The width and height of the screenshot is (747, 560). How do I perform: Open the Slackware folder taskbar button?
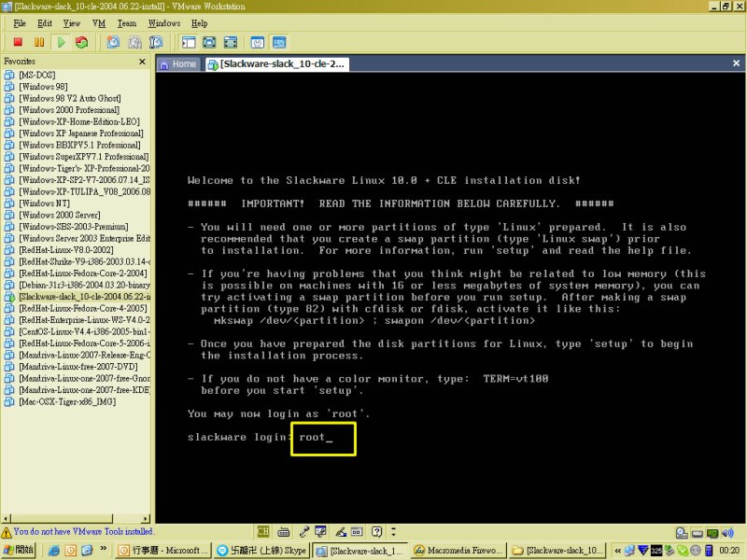pos(557,551)
